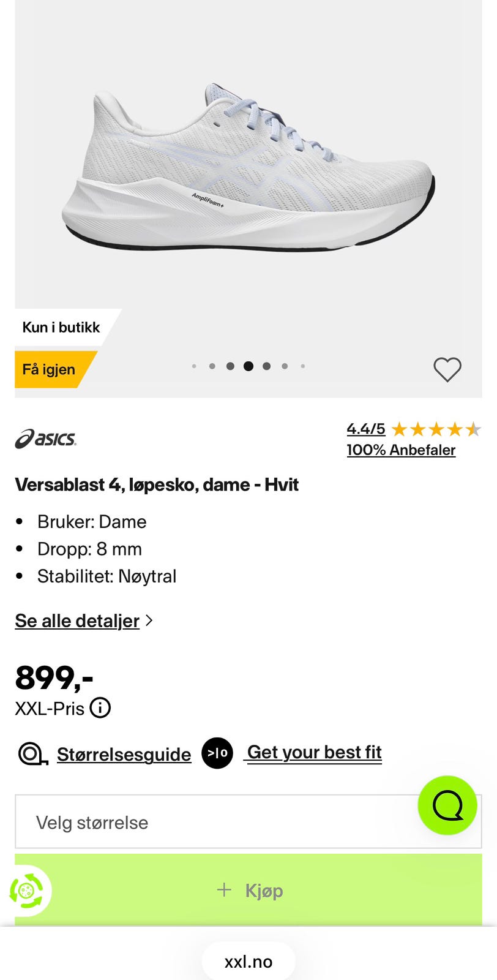Select the third carousel dot
This screenshot has width=497, height=980.
pyautogui.click(x=230, y=366)
